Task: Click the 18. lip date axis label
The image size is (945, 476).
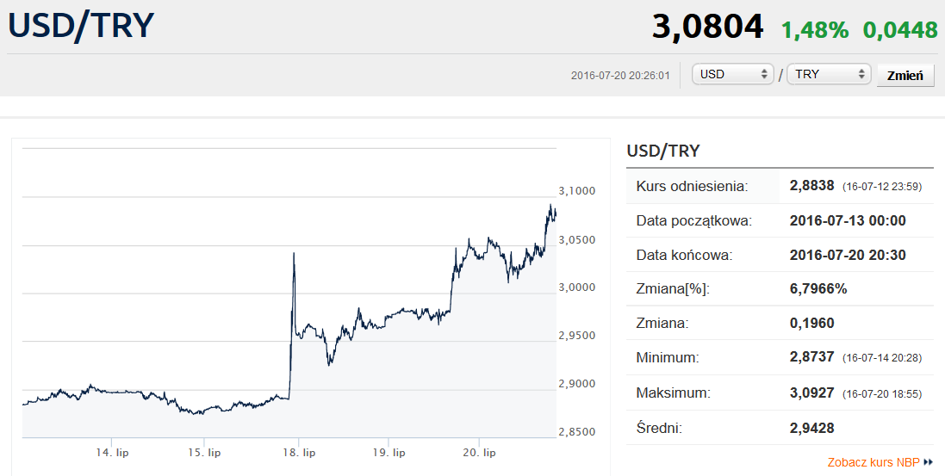Action: 297,453
